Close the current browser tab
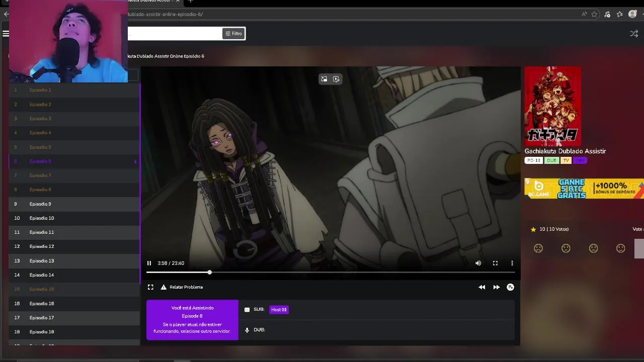The height and width of the screenshot is (362, 644). tap(178, 2)
